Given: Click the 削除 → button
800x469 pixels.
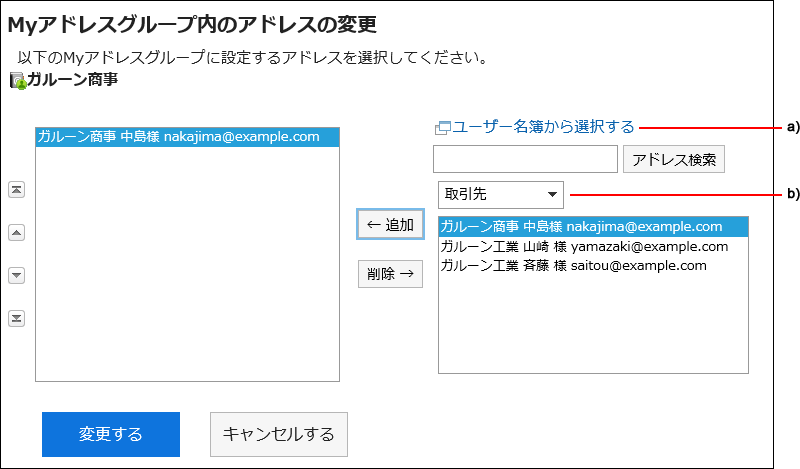Looking at the screenshot, I should pyautogui.click(x=390, y=274).
